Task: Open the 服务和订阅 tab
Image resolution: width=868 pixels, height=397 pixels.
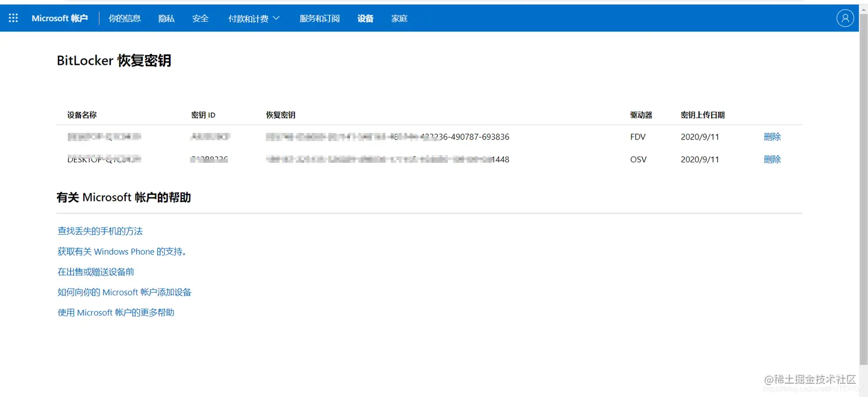Action: (320, 18)
